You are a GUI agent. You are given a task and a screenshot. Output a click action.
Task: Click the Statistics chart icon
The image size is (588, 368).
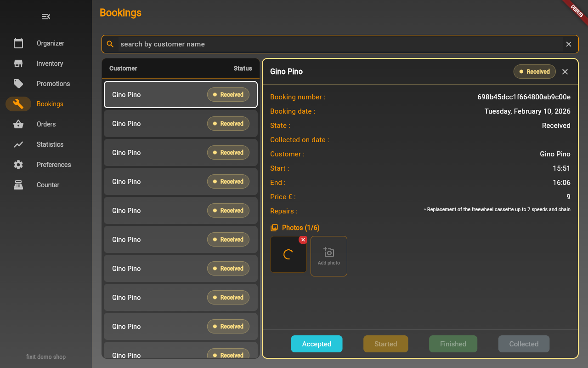click(x=18, y=144)
